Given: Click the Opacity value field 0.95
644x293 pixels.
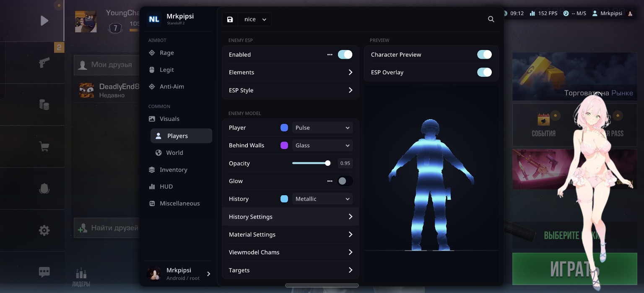Looking at the screenshot, I should tap(345, 163).
